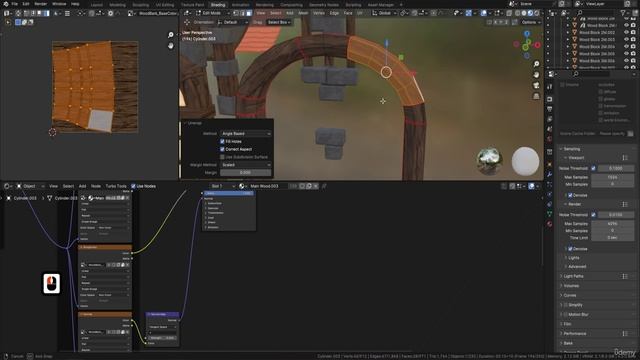Click zoom magnifier icon in UV editor

[x=171, y=35]
